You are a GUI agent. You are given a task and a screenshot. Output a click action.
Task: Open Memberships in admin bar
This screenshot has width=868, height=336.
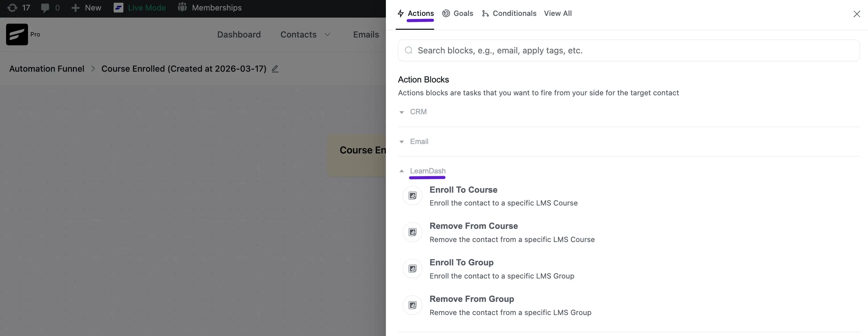217,8
